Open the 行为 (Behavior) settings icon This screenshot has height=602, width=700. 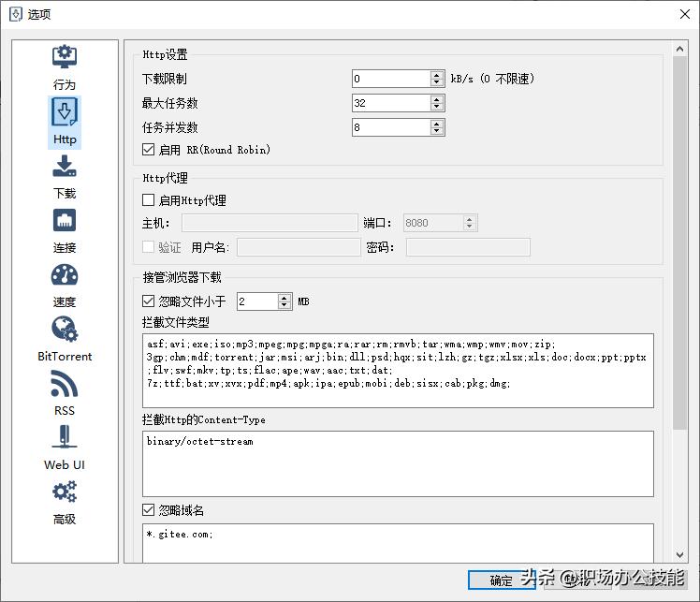point(65,57)
